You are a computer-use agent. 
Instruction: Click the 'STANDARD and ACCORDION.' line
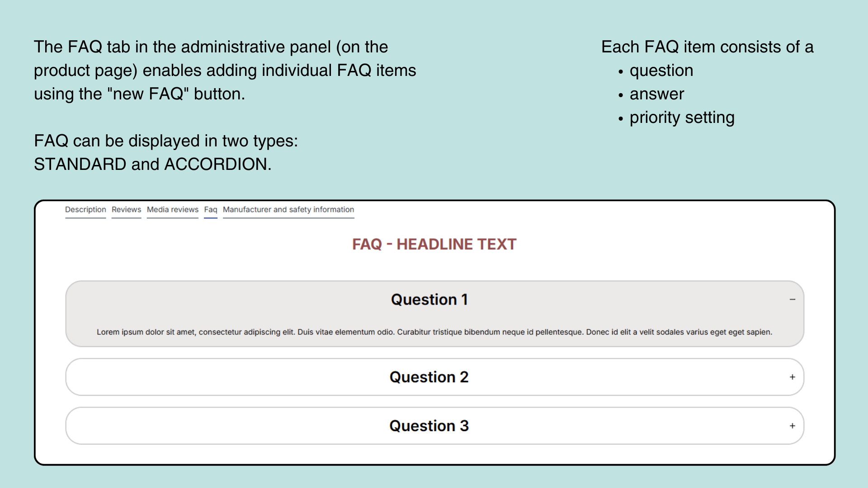tap(153, 164)
